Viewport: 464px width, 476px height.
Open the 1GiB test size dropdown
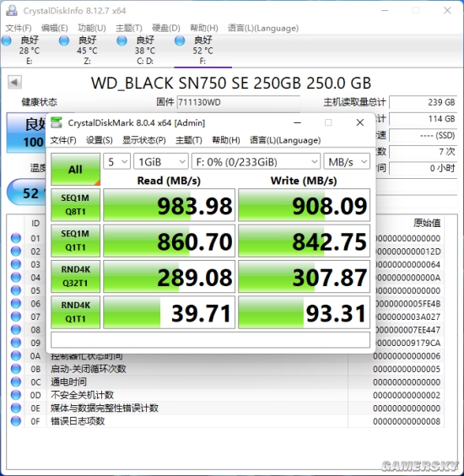[161, 161]
